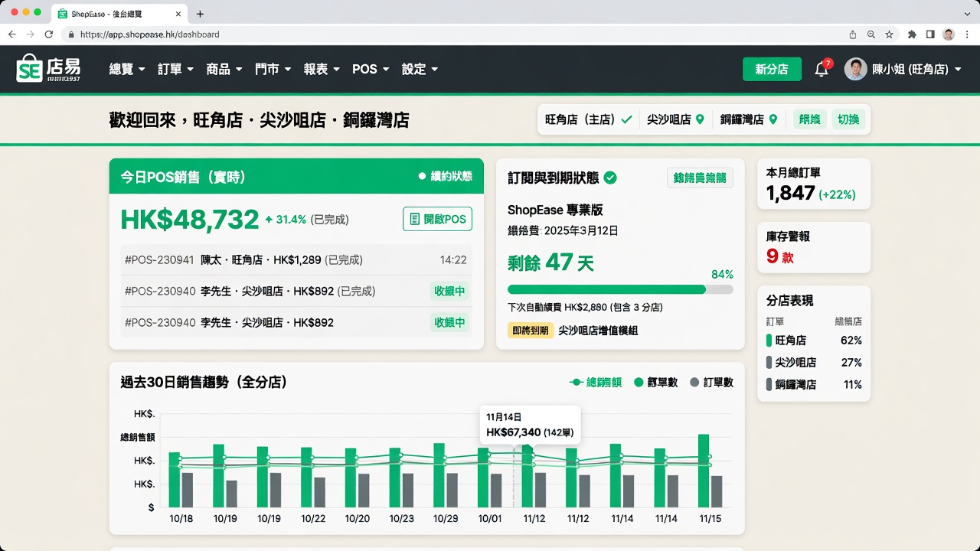Click 陳小姐 profile avatar photo
The image size is (980, 551).
(x=855, y=69)
